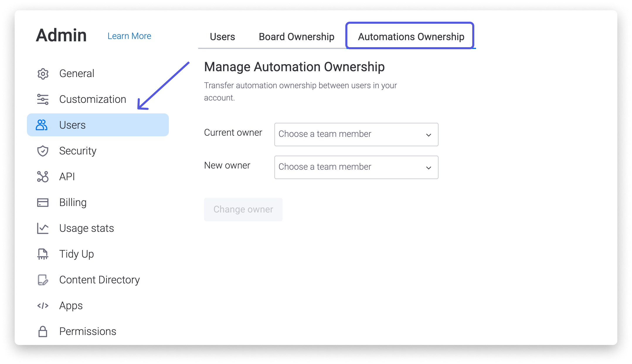Click the Content Directory icon
The width and height of the screenshot is (632, 364).
[43, 280]
